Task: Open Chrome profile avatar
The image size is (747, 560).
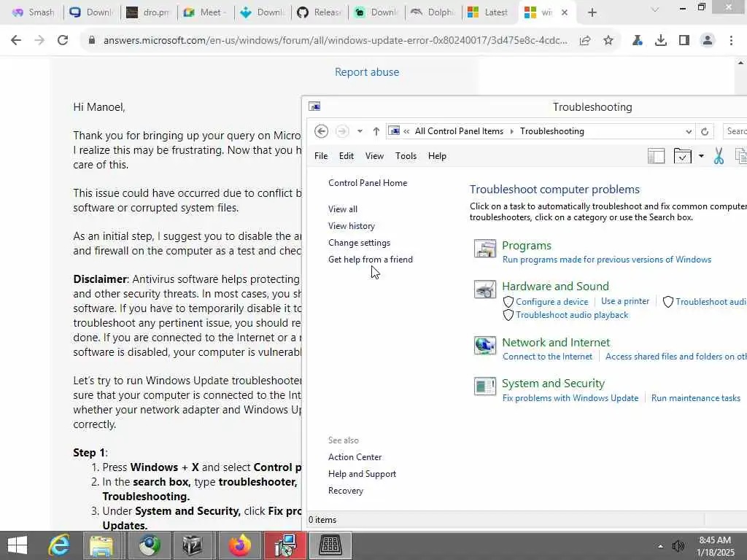Action: point(708,41)
